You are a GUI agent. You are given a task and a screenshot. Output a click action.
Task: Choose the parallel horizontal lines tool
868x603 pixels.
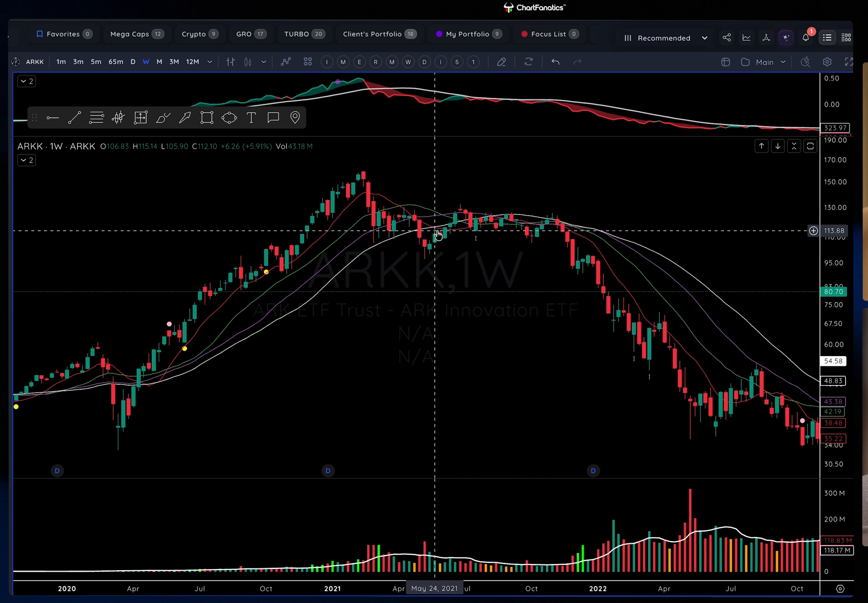coord(97,118)
